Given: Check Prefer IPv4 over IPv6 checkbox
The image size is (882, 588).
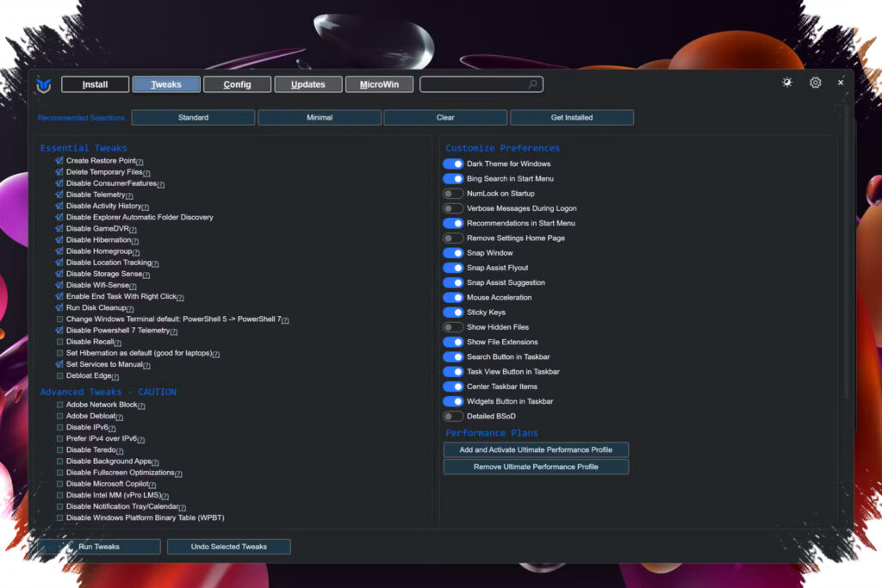Looking at the screenshot, I should point(59,438).
